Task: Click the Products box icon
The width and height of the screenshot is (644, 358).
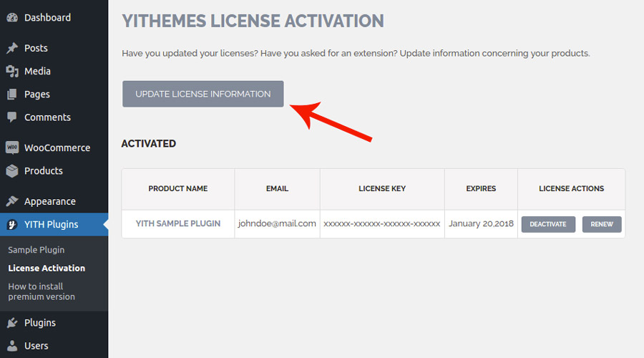Action: point(12,170)
